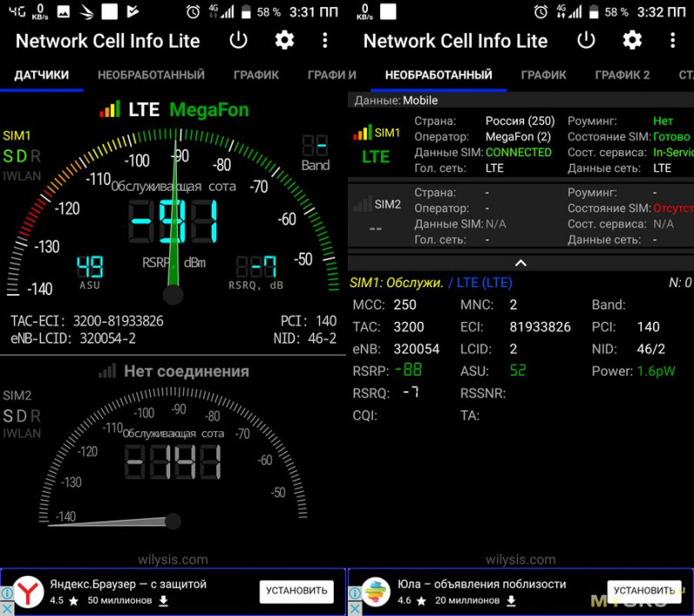Screen dimensions: 694x616
Task: Open three-dot overflow menu on the Датчики screen
Action: pyautogui.click(x=324, y=40)
